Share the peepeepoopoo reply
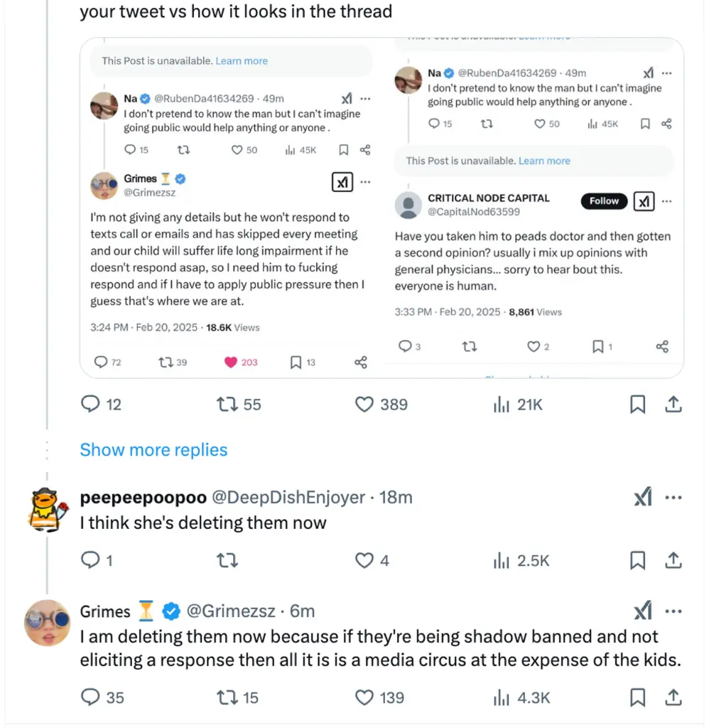The image size is (714, 728). point(673,561)
